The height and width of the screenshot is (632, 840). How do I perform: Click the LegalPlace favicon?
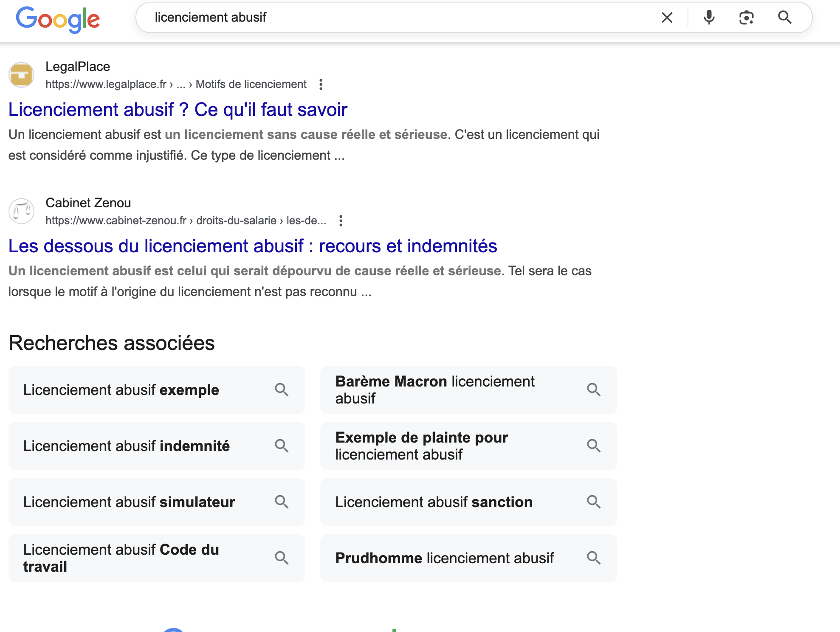click(x=21, y=75)
